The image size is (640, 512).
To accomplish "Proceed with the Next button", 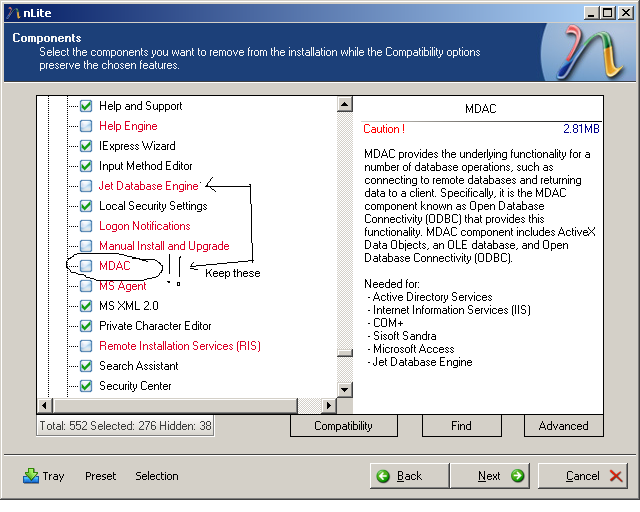I will click(490, 476).
